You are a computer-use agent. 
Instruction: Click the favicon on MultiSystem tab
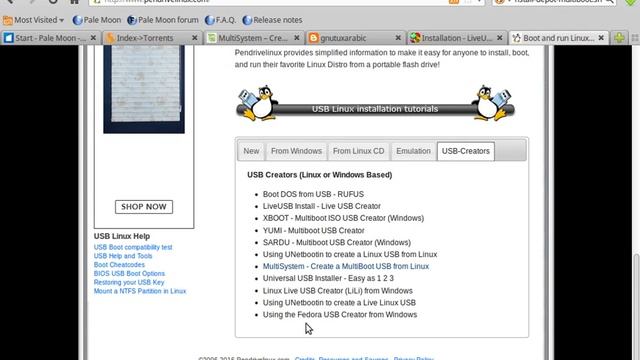click(211, 38)
